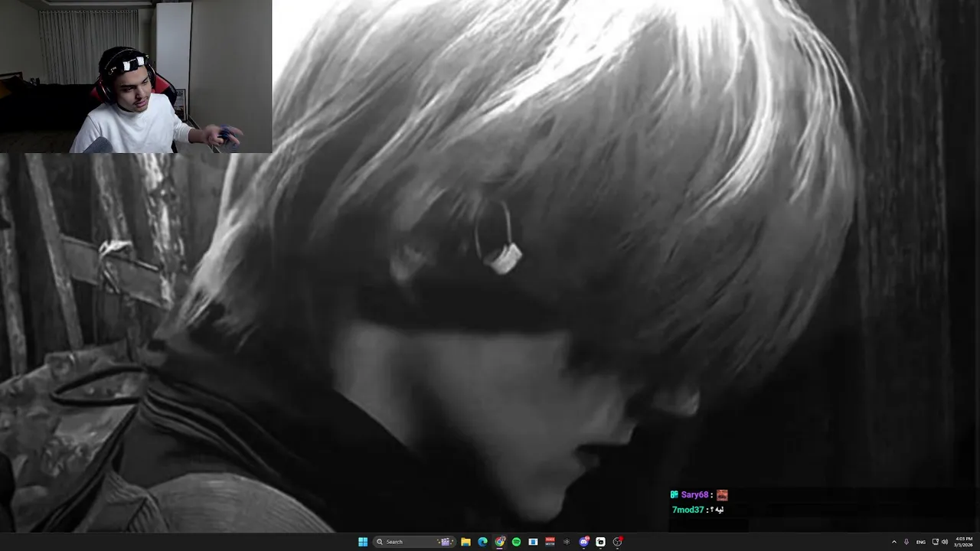Open Spotify from the taskbar

pyautogui.click(x=516, y=542)
